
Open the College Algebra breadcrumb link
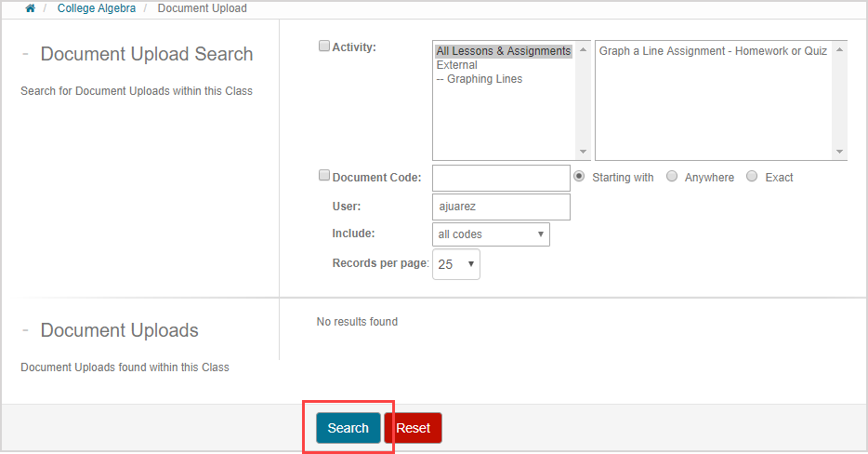pyautogui.click(x=97, y=8)
